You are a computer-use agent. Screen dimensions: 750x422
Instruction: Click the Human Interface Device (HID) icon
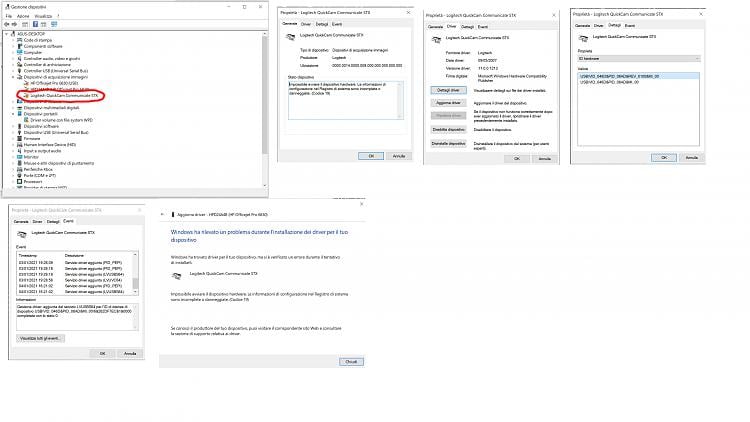click(20, 144)
